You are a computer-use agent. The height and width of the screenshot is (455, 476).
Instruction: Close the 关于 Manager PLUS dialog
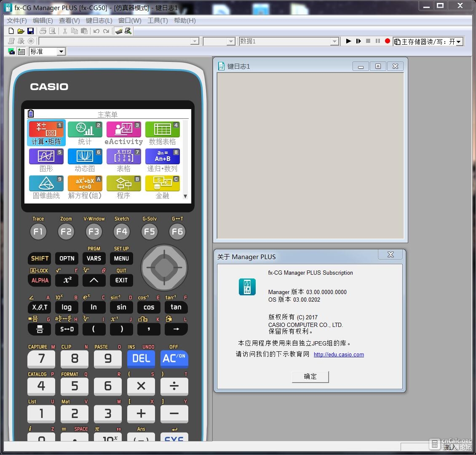390,254
